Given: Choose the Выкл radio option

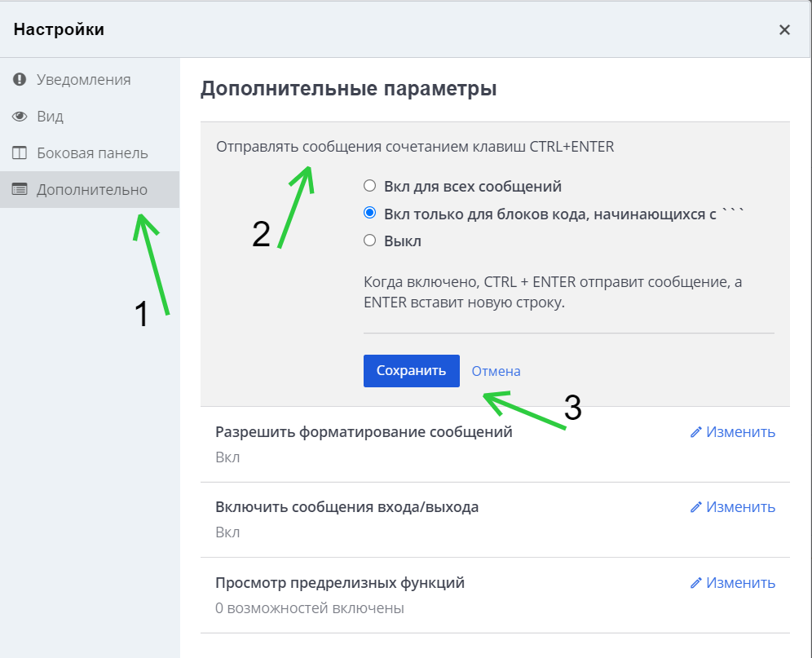Looking at the screenshot, I should (x=369, y=241).
